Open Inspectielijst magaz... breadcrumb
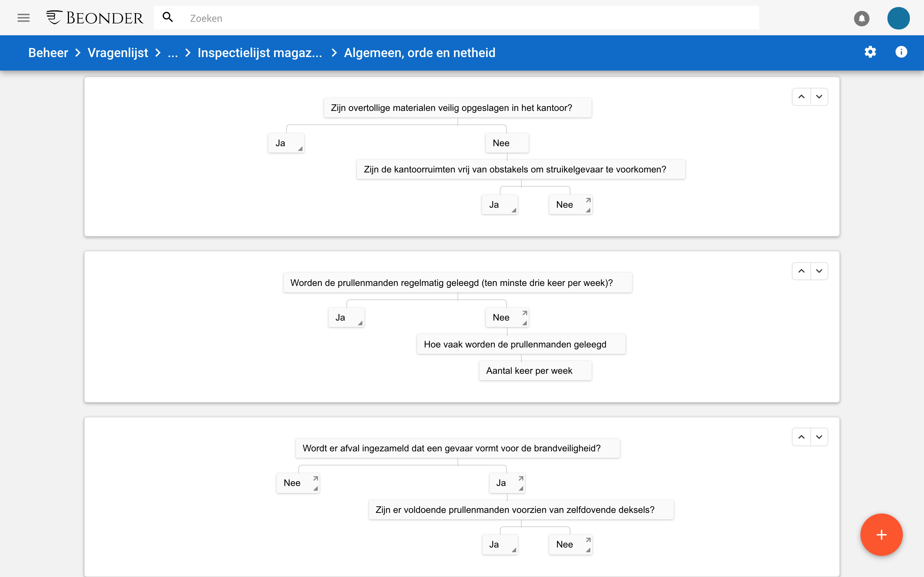Viewport: 924px width, 577px height. 260,53
